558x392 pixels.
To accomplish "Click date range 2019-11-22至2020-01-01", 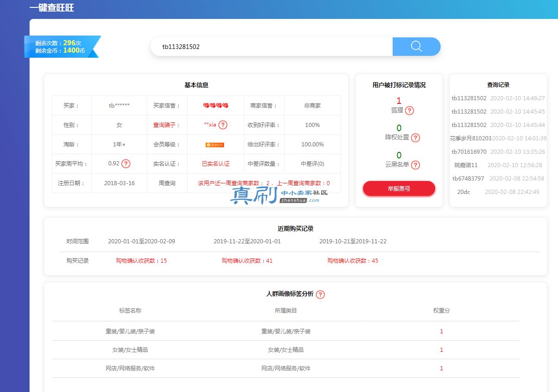I will click(247, 241).
